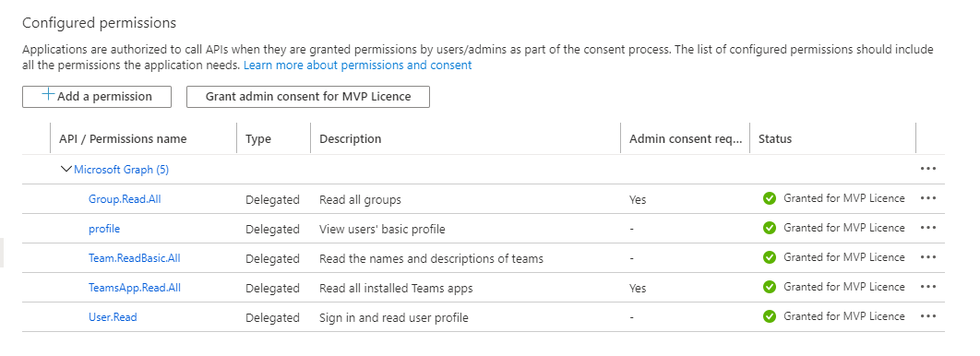Viewport: 980px width, 356px height.
Task: Open the profile permission link
Action: (104, 229)
